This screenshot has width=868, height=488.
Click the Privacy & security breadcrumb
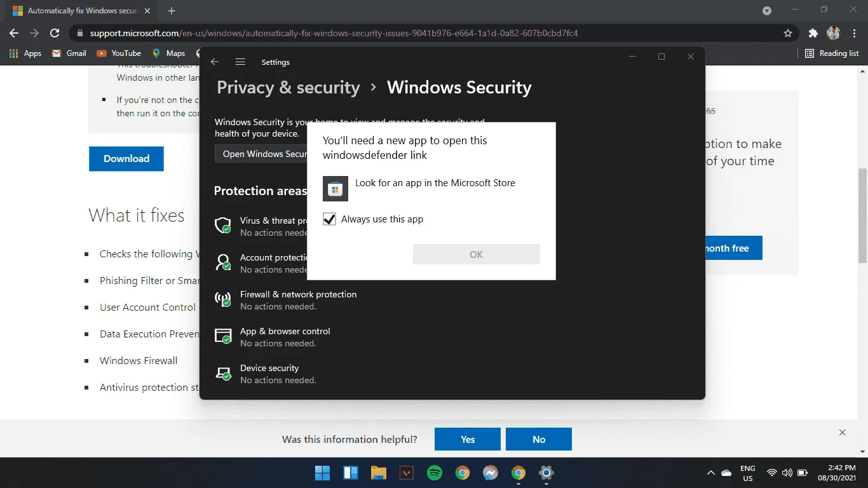[x=288, y=88]
